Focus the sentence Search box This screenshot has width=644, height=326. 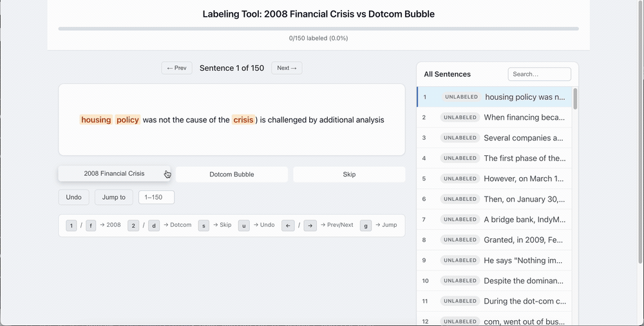(539, 74)
